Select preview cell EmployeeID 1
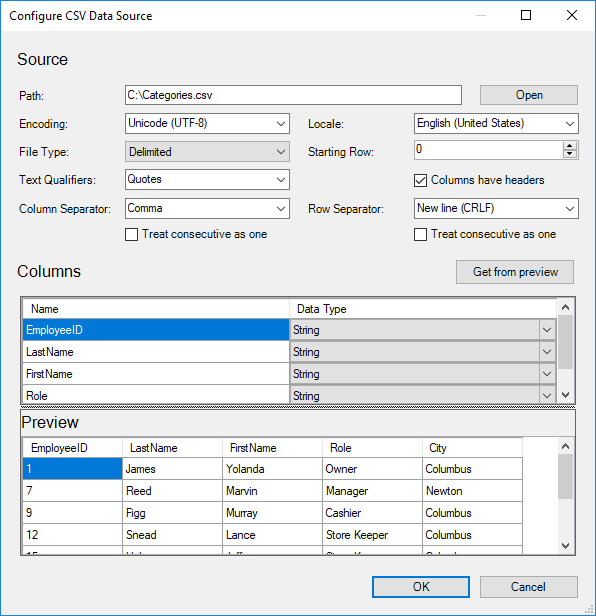Image resolution: width=596 pixels, height=616 pixels. [72, 469]
